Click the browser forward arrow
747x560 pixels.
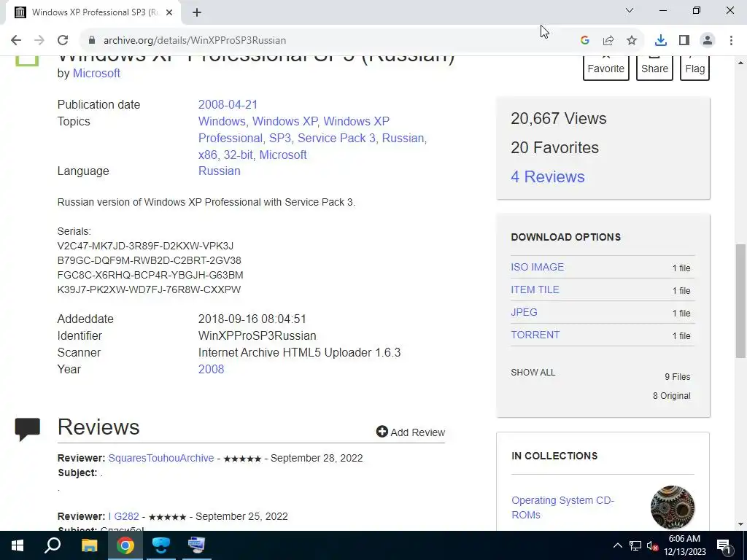pyautogui.click(x=39, y=41)
